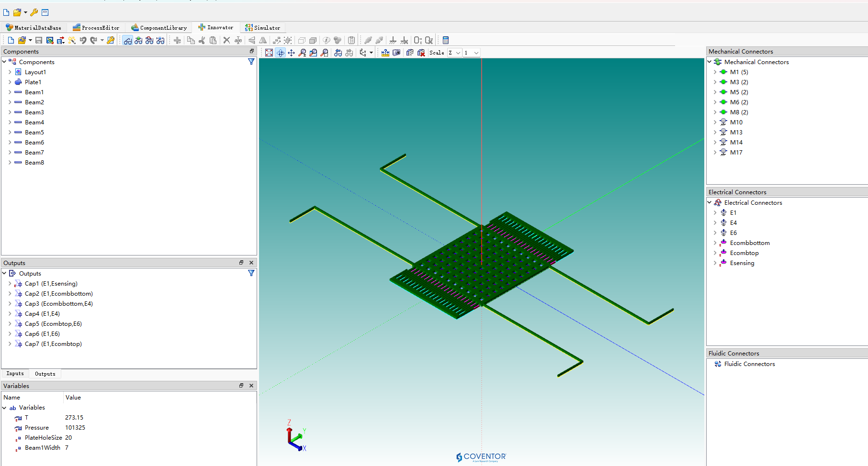Select Cap3 (Ecombbottom,E4) output

click(58, 304)
